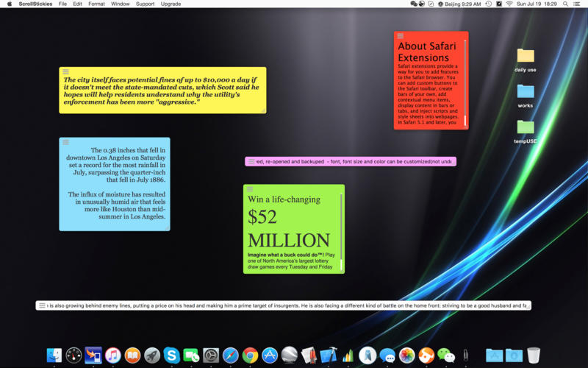Open the blue sticky note's menu icon

coord(65,142)
